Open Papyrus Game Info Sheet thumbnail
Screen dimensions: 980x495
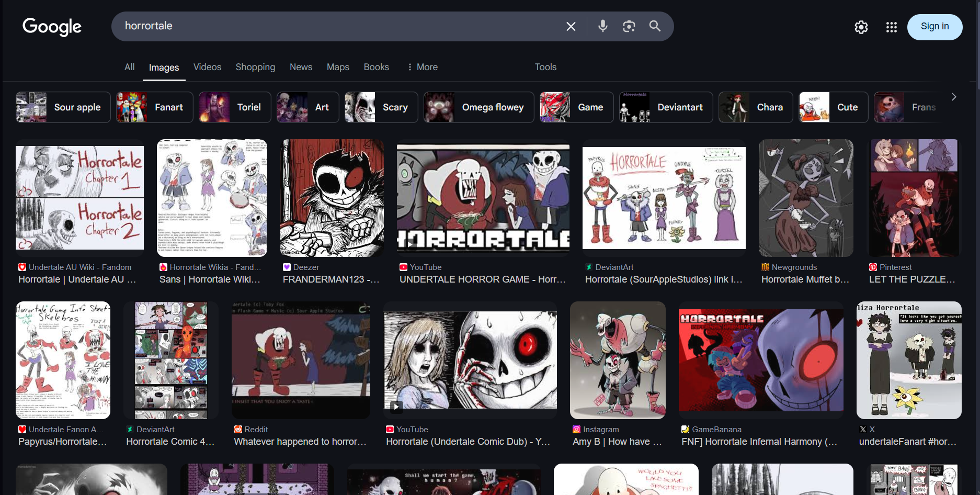[63, 360]
